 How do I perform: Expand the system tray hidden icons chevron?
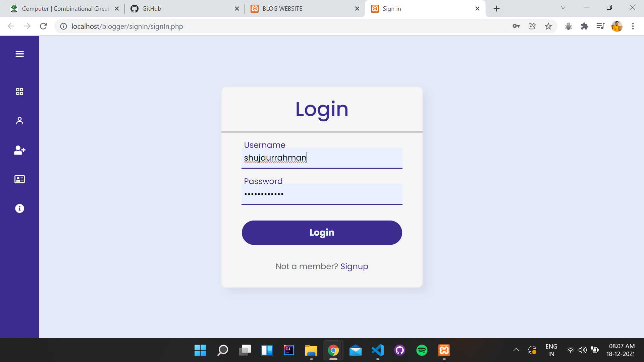516,350
